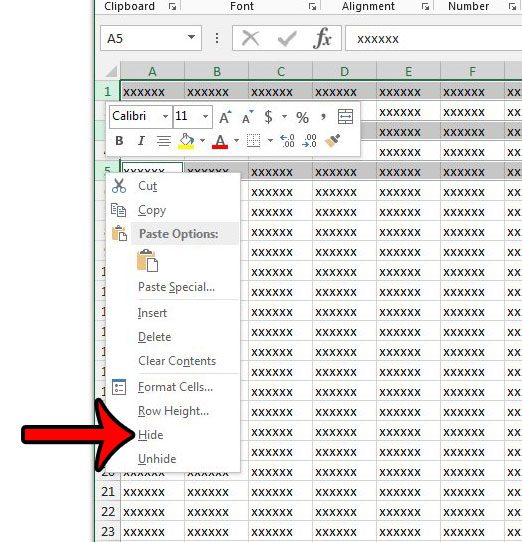The width and height of the screenshot is (522, 542).
Task: Open the Calibri font name dropdown
Action: (x=166, y=116)
